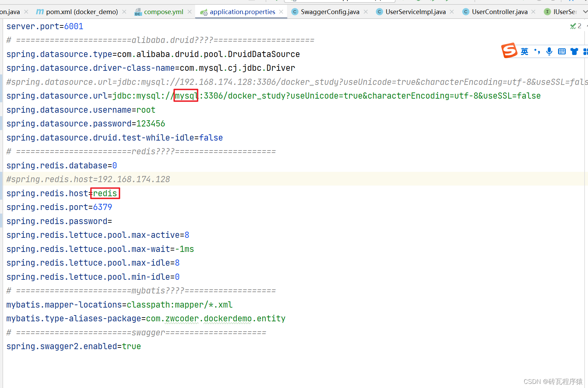Viewport: 588px width, 388px height.
Task: Show hidden editor tabs dropdown chevron
Action: coord(585,12)
